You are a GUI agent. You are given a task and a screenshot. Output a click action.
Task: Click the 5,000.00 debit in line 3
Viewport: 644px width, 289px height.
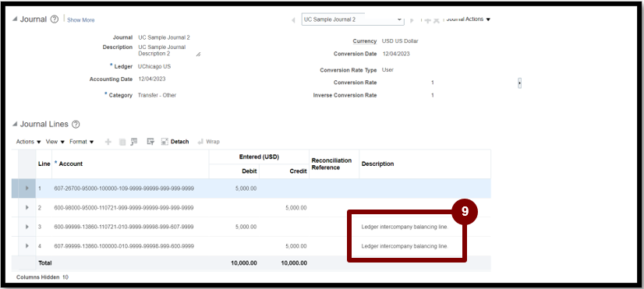(x=246, y=227)
